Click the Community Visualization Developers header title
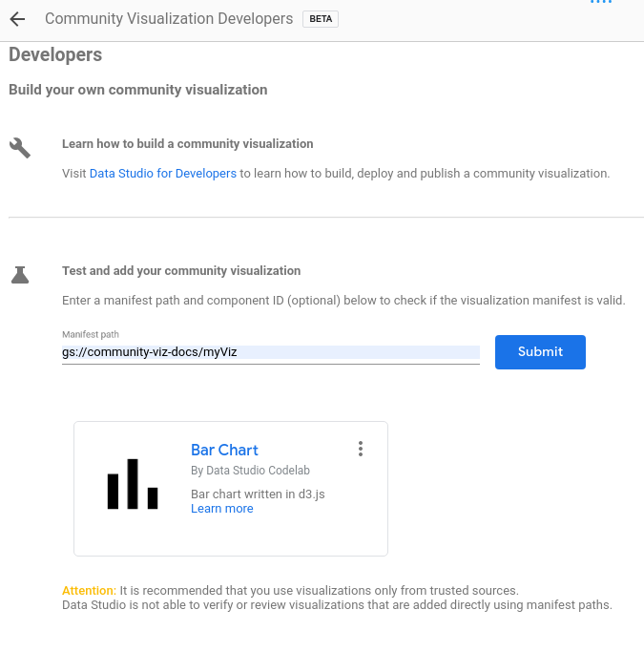Screen dimensions: 644x652 [169, 19]
